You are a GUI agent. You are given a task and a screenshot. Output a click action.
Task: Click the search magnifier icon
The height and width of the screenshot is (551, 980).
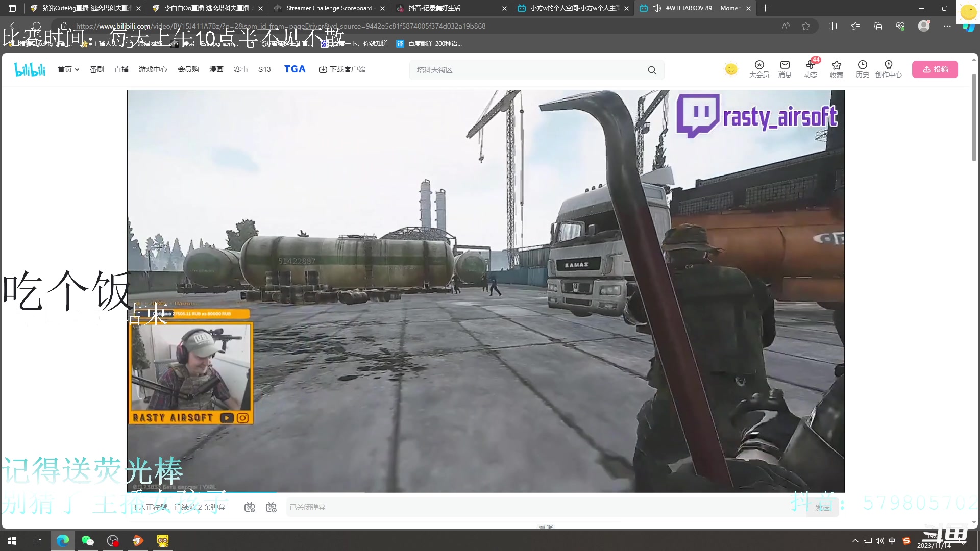(652, 70)
